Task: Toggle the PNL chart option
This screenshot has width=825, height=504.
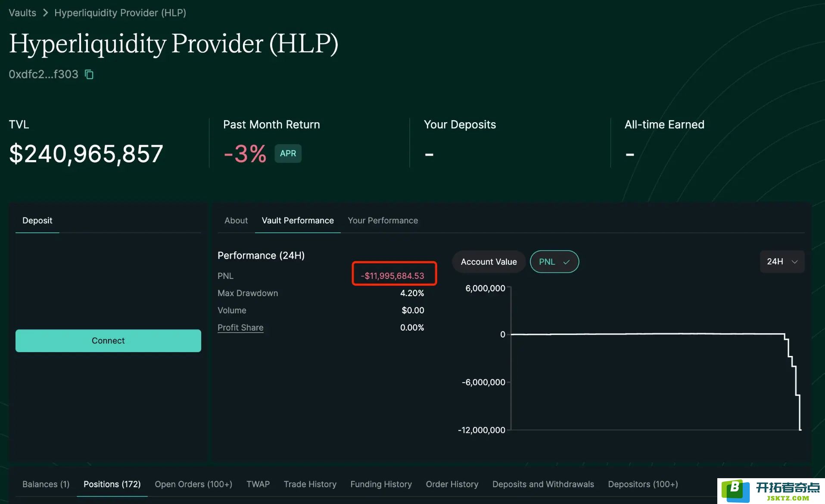Action: point(554,262)
